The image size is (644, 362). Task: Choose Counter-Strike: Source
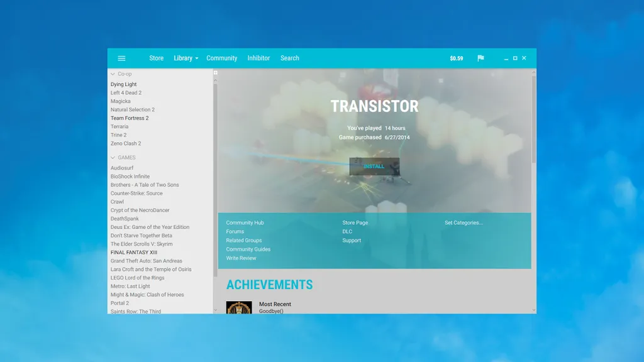coord(136,194)
